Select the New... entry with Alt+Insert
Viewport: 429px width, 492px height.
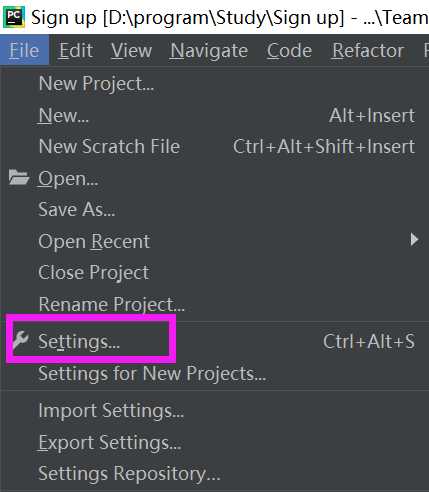[214, 116]
